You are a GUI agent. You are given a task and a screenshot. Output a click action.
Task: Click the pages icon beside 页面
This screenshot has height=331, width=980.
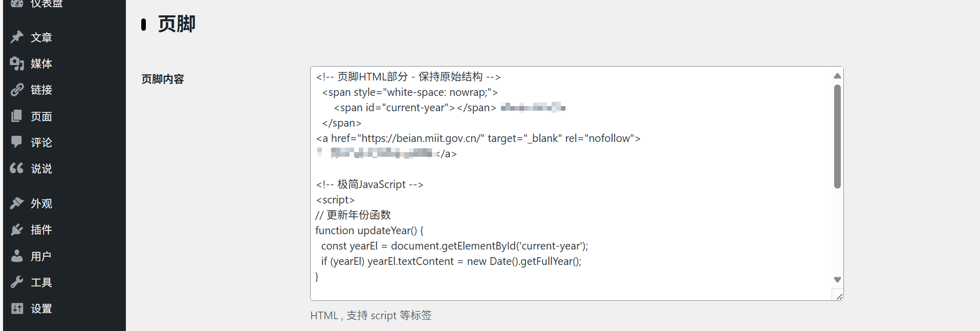point(17,116)
